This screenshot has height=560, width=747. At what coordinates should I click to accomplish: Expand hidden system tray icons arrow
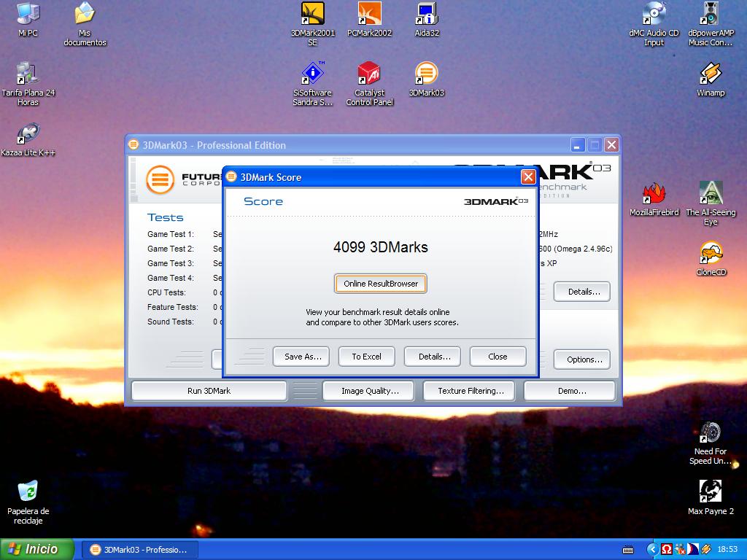(x=652, y=550)
